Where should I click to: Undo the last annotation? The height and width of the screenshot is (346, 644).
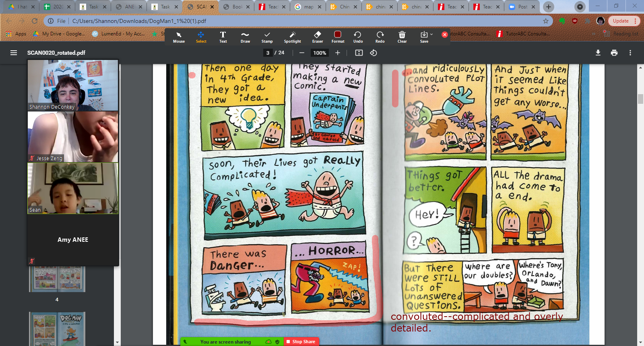tap(358, 37)
